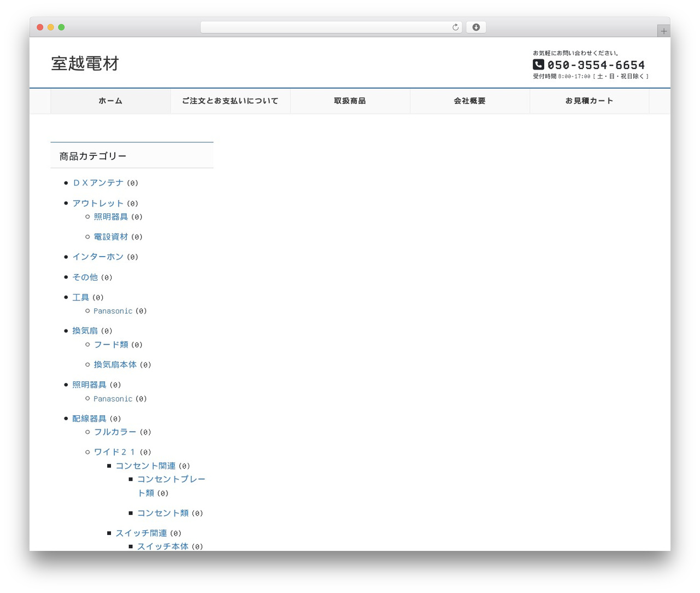Open the 電設資材 subcategory link
The height and width of the screenshot is (593, 700).
pyautogui.click(x=110, y=237)
